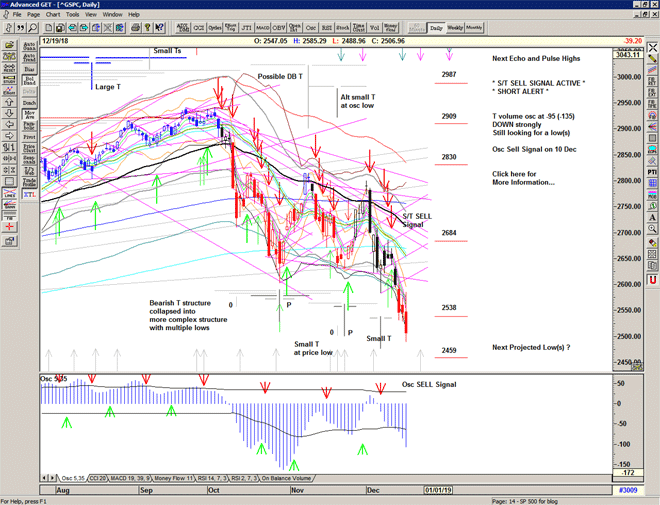Screen dimensions: 660x505
Task: Click the Stoch indicator toolbar button
Action: pos(344,29)
